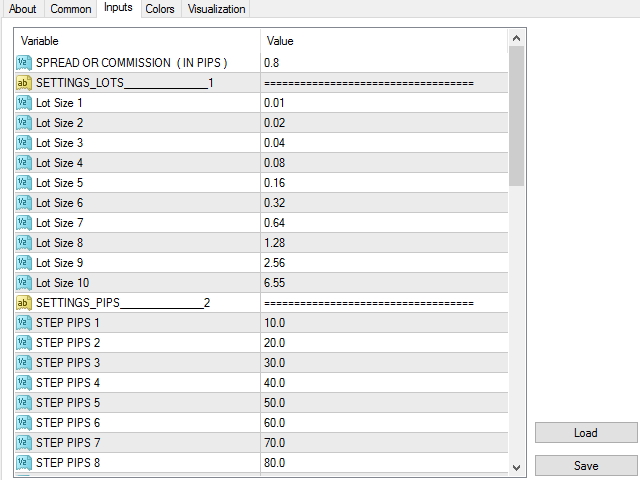640x480 pixels.
Task: Click the icon next to Lot Size 5
Action: point(24,183)
